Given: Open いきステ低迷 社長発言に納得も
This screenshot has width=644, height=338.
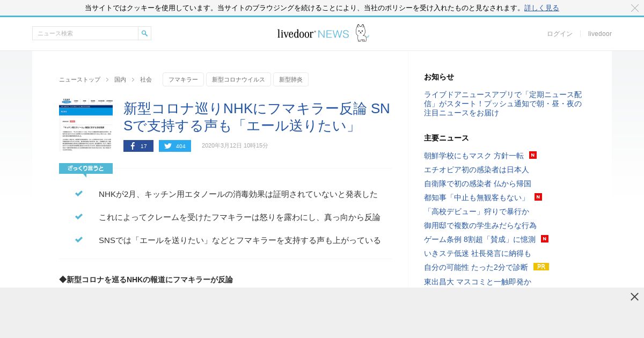Looking at the screenshot, I should 478,253.
